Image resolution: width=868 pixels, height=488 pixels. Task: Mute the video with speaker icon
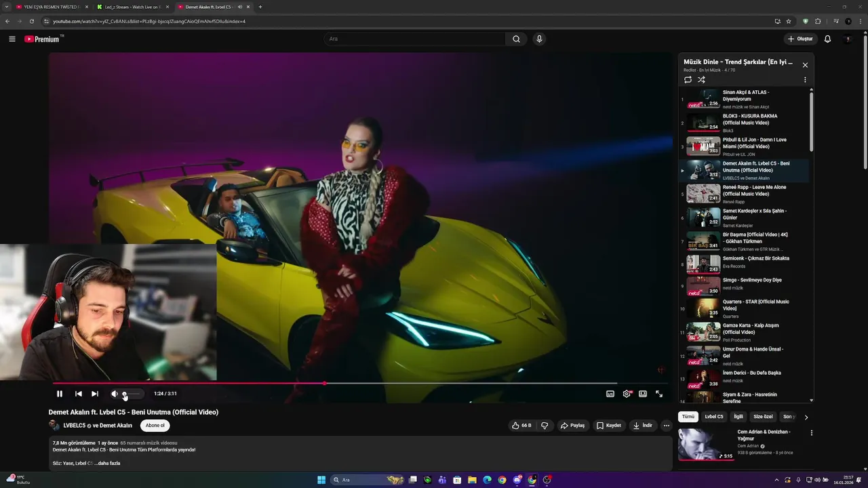(114, 394)
